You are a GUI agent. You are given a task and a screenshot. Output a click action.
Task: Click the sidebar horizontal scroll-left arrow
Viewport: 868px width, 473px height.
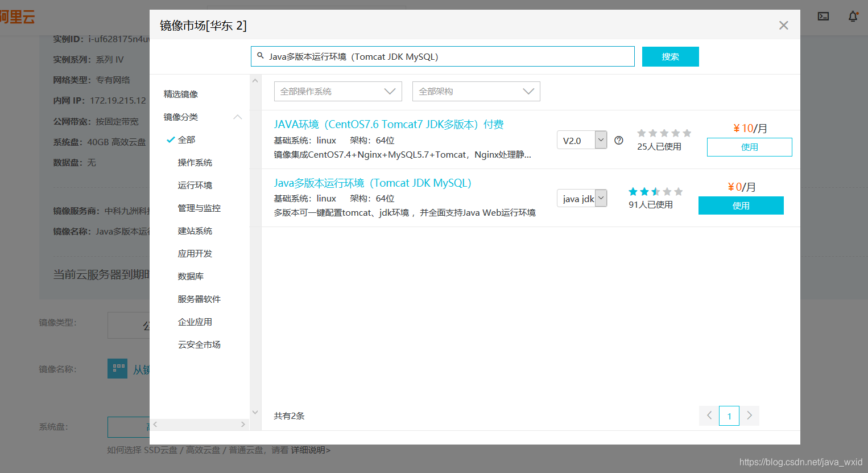pos(155,425)
